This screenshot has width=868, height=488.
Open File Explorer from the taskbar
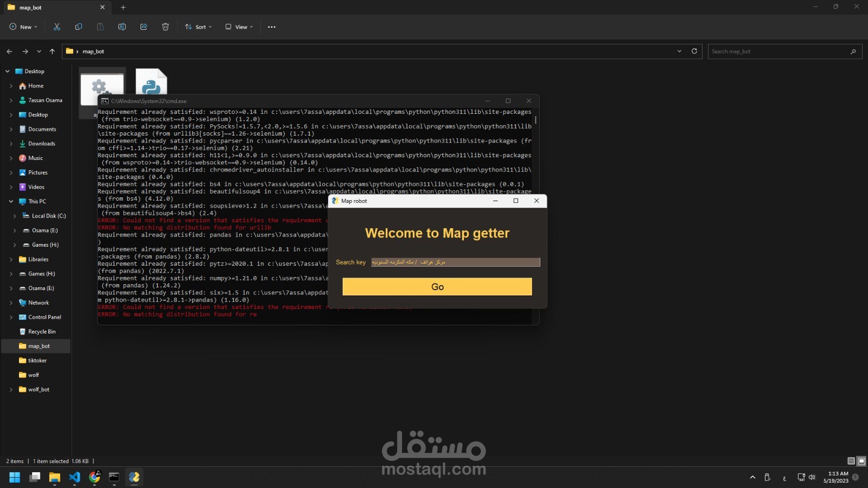[55, 477]
